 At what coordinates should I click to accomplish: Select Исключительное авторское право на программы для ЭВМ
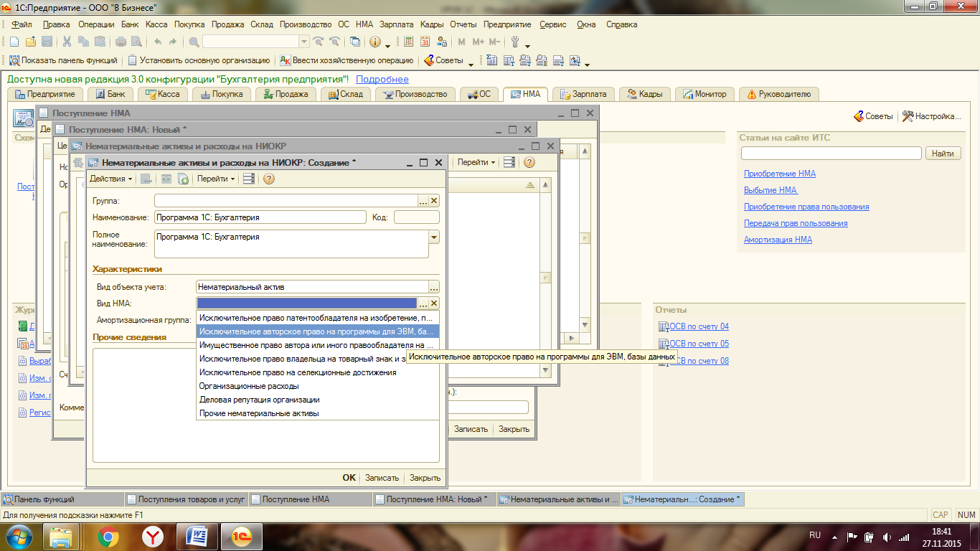(316, 331)
